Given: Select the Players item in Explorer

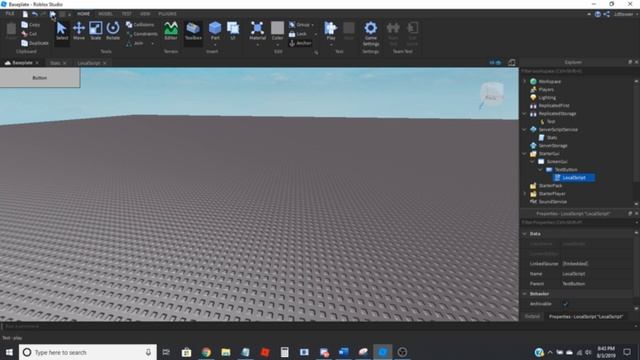Looking at the screenshot, I should [x=546, y=89].
